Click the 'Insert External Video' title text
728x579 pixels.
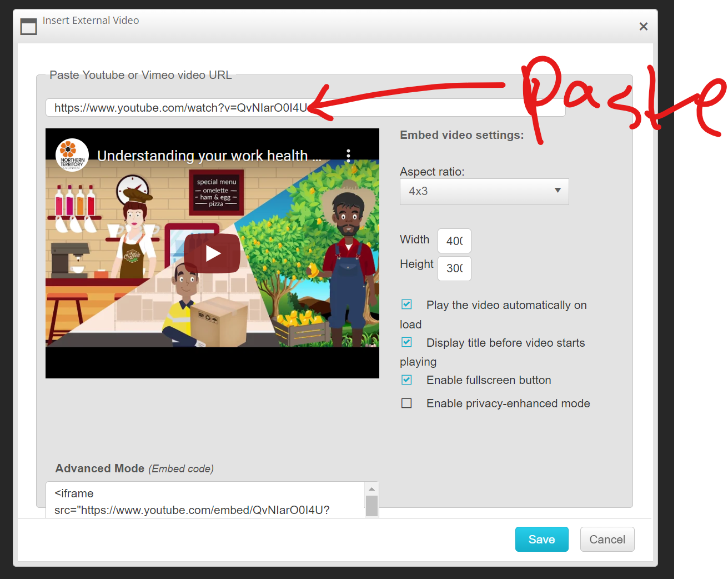point(91,21)
